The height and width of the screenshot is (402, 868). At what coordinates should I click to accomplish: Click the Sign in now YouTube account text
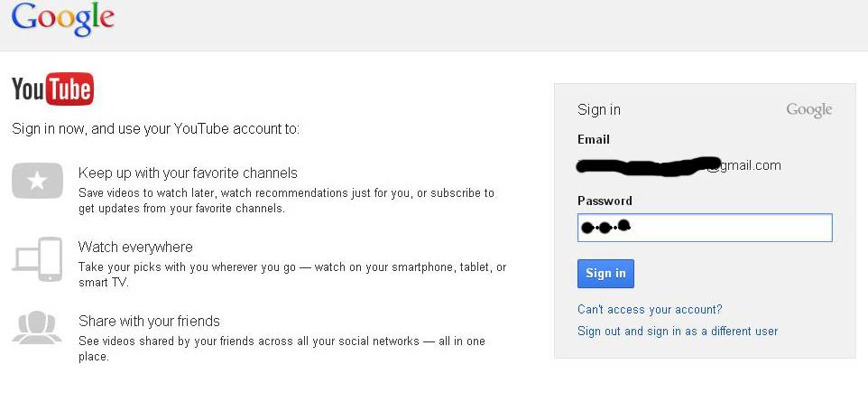pos(155,129)
